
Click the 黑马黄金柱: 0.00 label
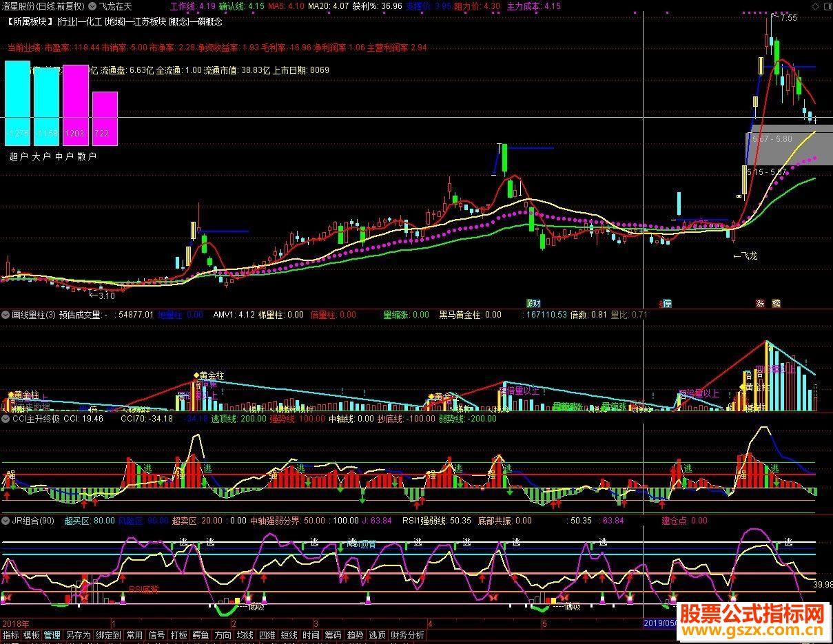470,315
